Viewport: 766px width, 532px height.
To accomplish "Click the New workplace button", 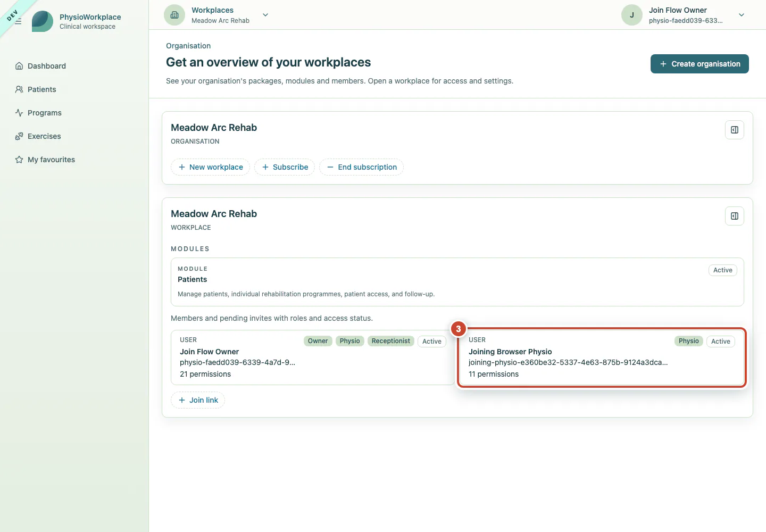I will click(x=210, y=167).
